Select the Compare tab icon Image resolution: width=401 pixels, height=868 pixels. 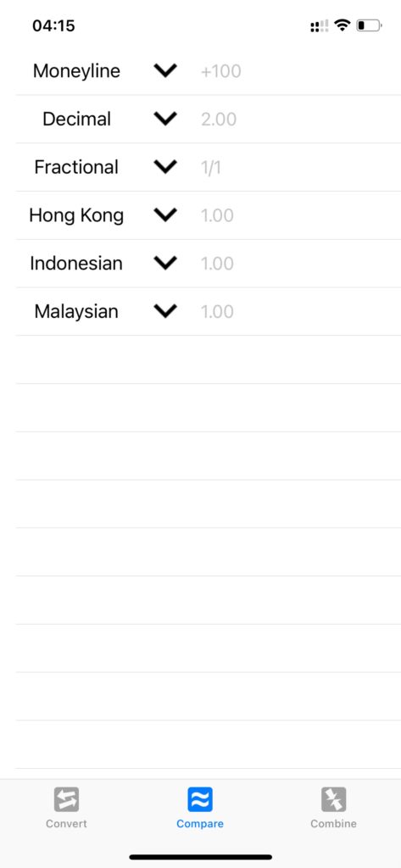click(x=200, y=799)
